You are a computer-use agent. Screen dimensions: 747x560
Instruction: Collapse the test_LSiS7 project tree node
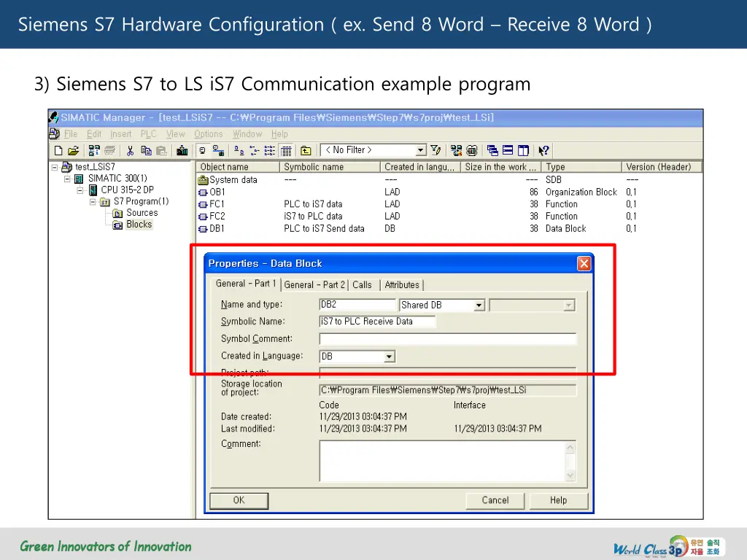(55, 167)
